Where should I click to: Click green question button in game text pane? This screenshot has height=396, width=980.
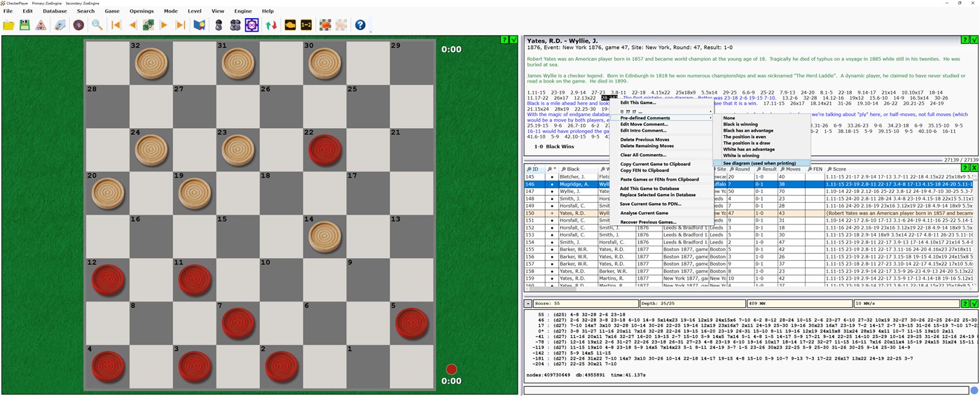[x=966, y=39]
